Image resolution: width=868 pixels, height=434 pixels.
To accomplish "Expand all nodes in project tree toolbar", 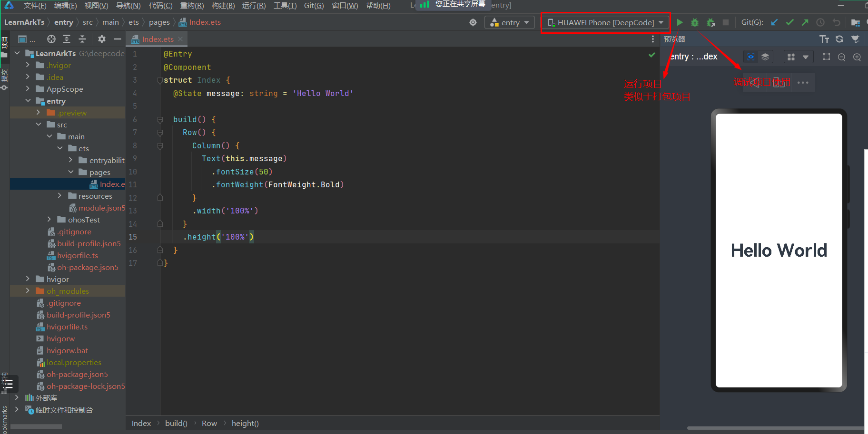I will pos(67,39).
